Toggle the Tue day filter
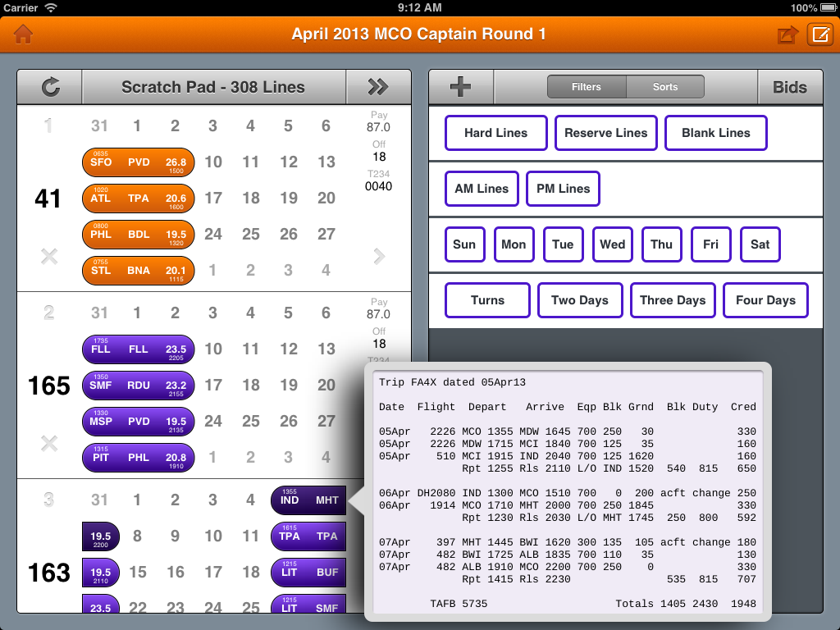This screenshot has height=630, width=840. click(563, 244)
